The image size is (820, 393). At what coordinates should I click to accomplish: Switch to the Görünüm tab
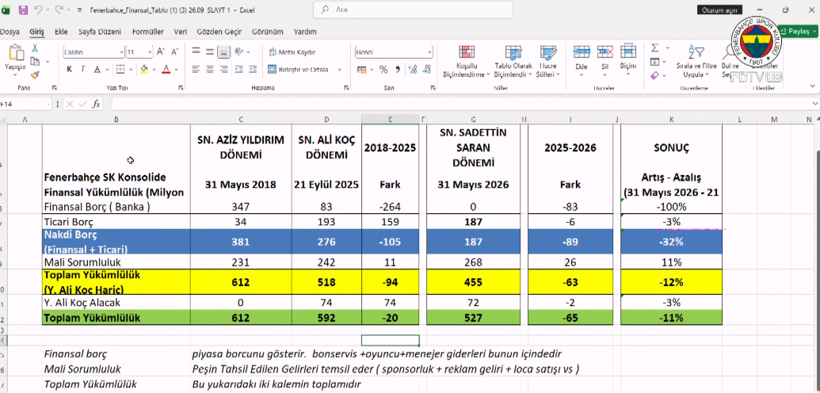267,31
